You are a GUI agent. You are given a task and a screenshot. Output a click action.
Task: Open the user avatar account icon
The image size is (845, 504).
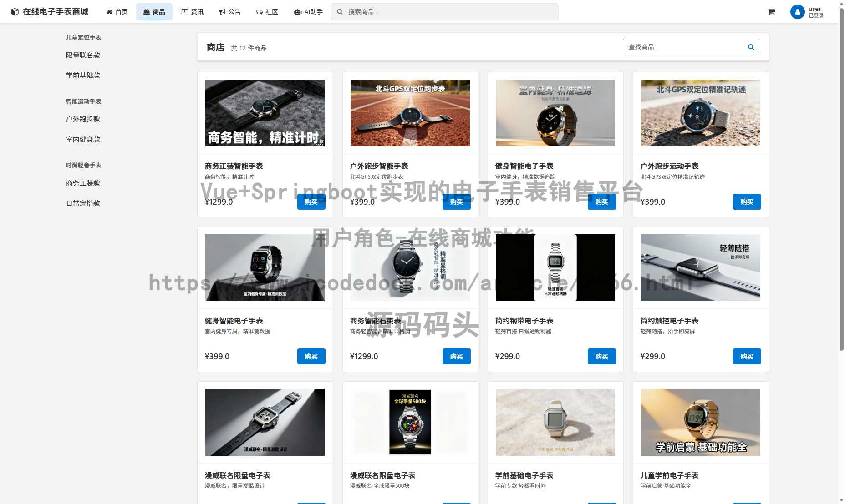point(797,12)
